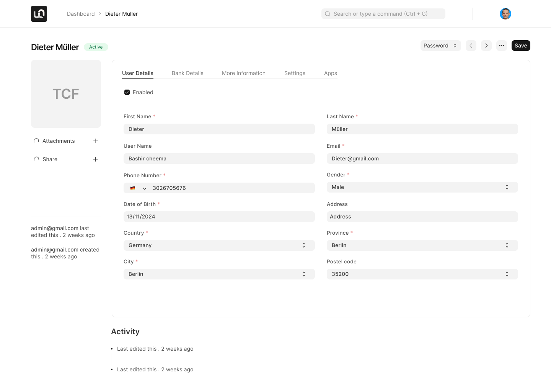This screenshot has height=392, width=551.
Task: Click the Share icon in the sidebar
Action: click(36, 159)
